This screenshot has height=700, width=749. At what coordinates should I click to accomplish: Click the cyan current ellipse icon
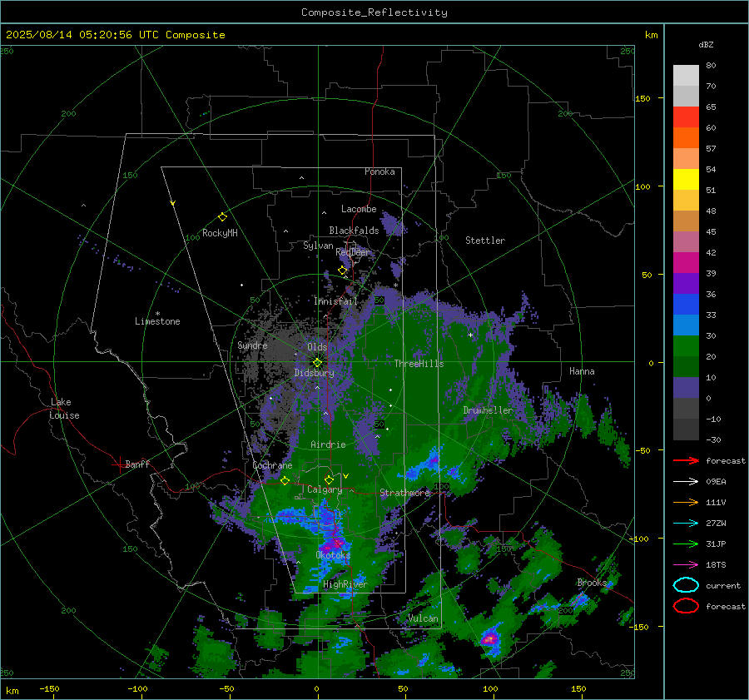[x=686, y=585]
